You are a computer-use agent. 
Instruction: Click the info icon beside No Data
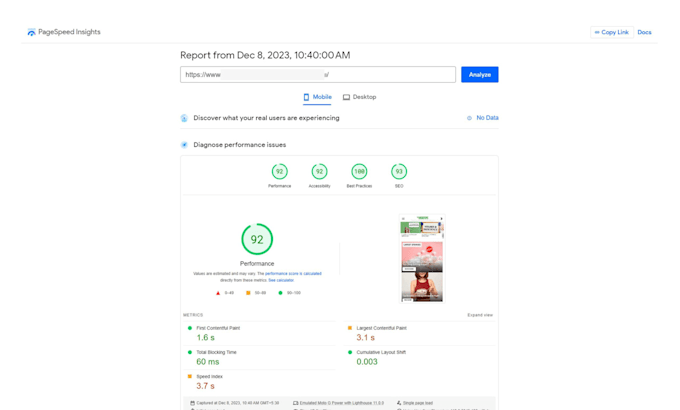click(x=469, y=118)
